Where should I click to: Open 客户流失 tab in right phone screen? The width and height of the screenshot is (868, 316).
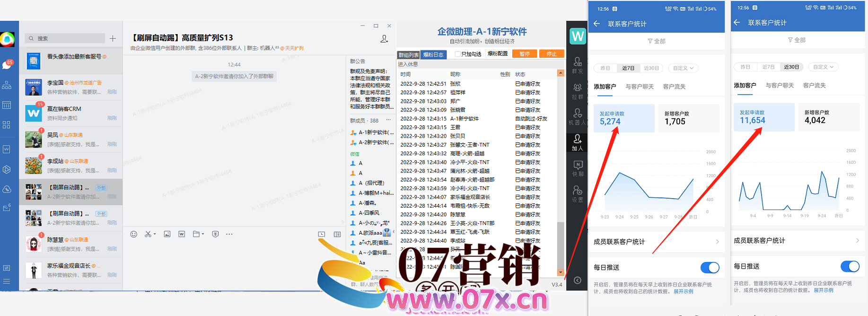[815, 86]
